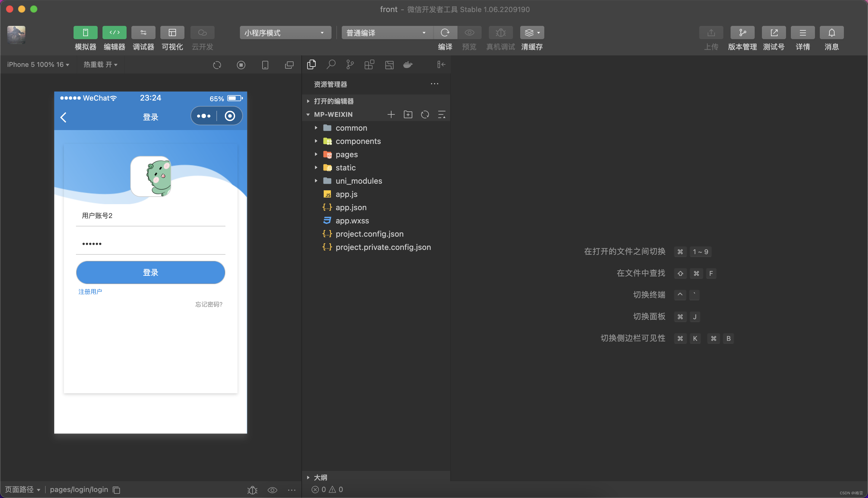Image resolution: width=868 pixels, height=498 pixels.
Task: Toggle the simulator panel button
Action: [85, 33]
